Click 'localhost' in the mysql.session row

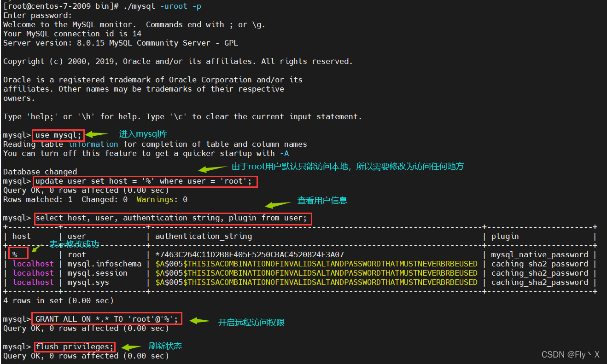33,273
